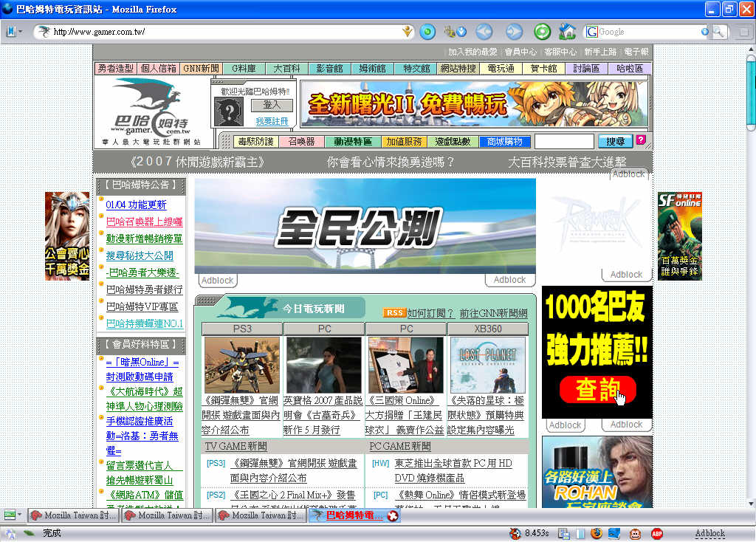Click the 登入 login button
Screen dimensions: 756x542
coord(272,105)
